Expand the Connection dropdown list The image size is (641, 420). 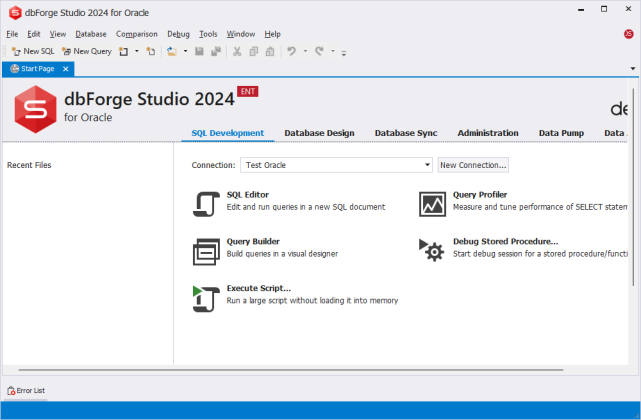coord(427,165)
